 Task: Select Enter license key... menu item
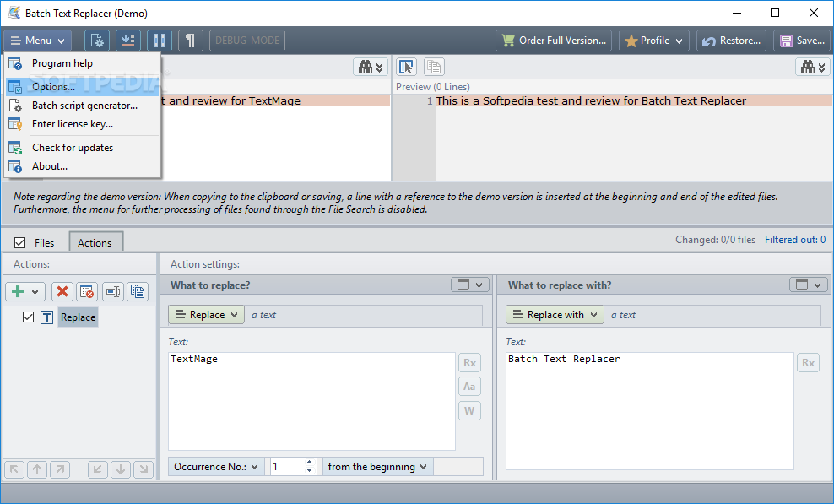point(83,124)
